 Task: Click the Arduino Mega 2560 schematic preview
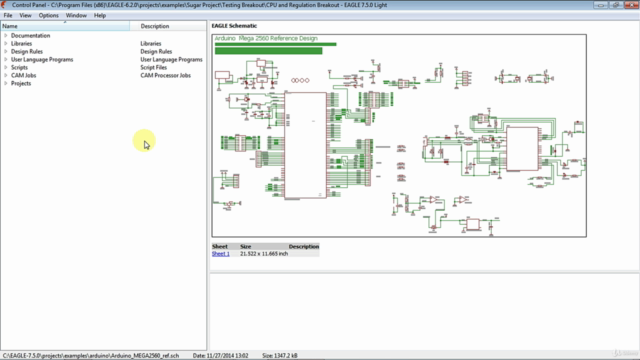(x=399, y=136)
